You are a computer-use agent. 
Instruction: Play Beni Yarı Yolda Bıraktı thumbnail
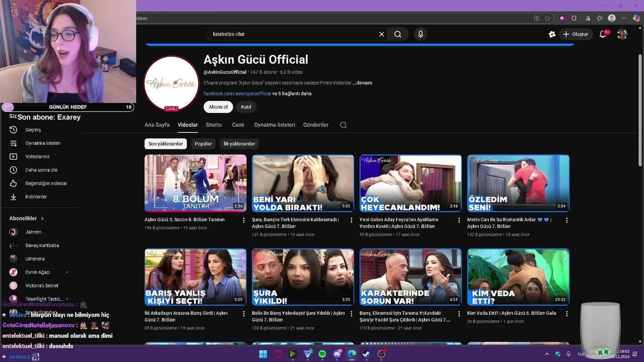[x=303, y=183]
